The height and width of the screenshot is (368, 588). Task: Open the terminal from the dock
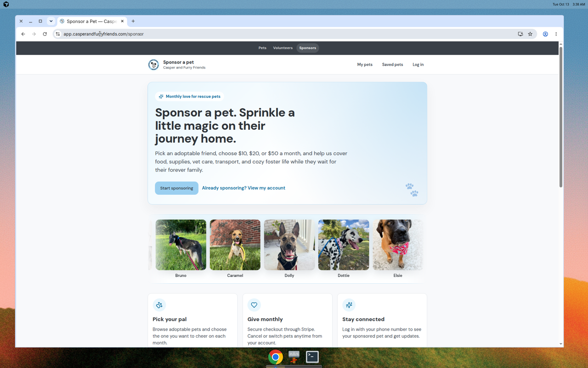point(312,357)
